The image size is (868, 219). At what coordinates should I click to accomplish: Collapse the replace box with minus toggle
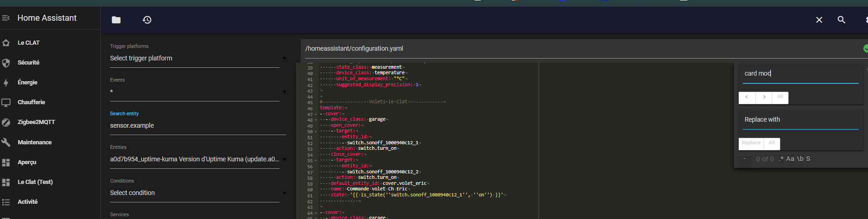tap(744, 159)
